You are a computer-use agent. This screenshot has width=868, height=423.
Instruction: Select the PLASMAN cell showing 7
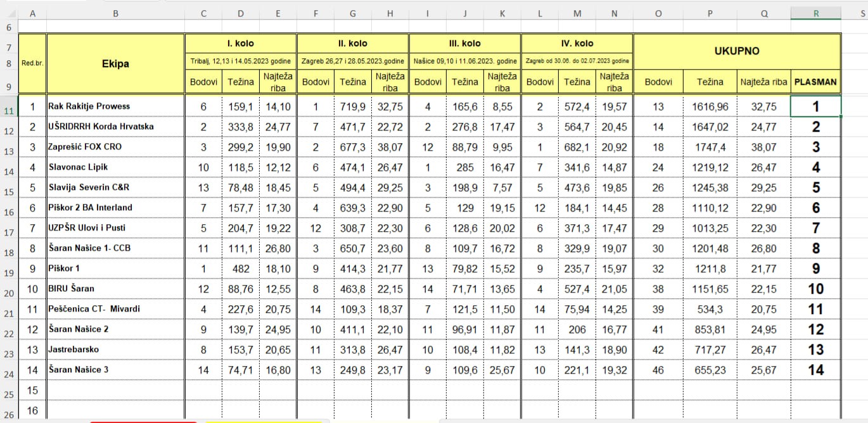tap(816, 228)
